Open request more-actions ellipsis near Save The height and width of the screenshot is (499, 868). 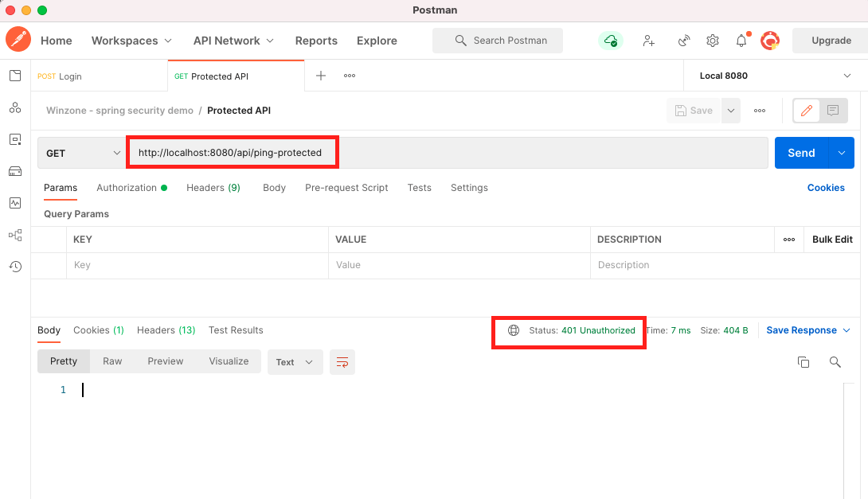(x=760, y=111)
